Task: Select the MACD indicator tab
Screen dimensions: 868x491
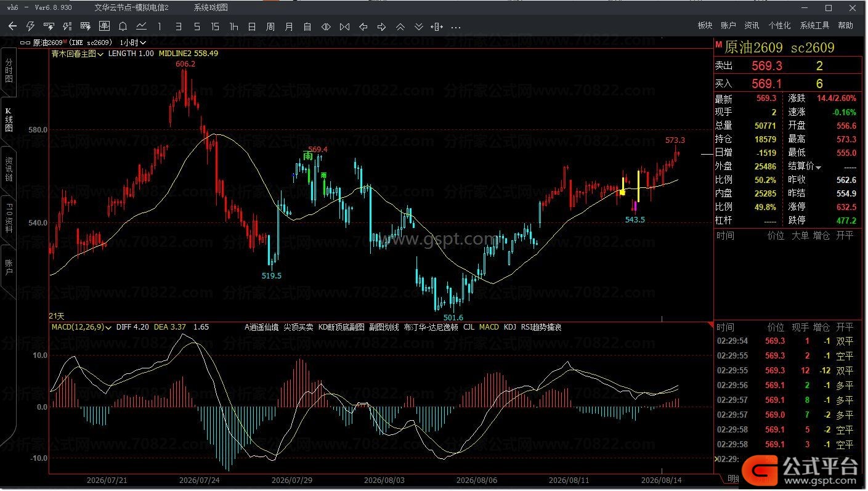Action: (x=489, y=327)
